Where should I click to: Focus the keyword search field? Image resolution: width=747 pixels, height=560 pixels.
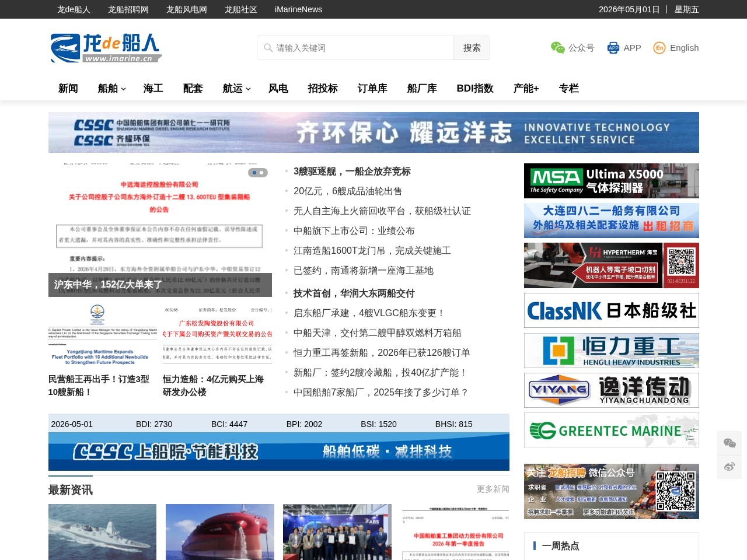click(x=355, y=48)
